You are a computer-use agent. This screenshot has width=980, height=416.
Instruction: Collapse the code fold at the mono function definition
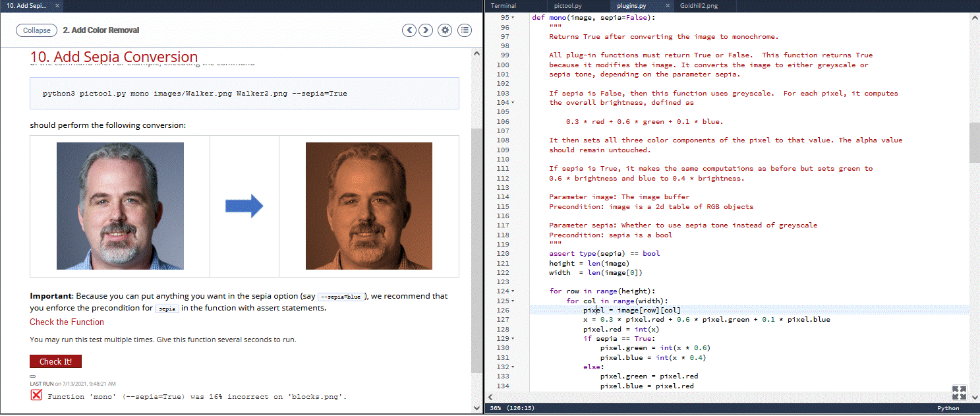(511, 17)
